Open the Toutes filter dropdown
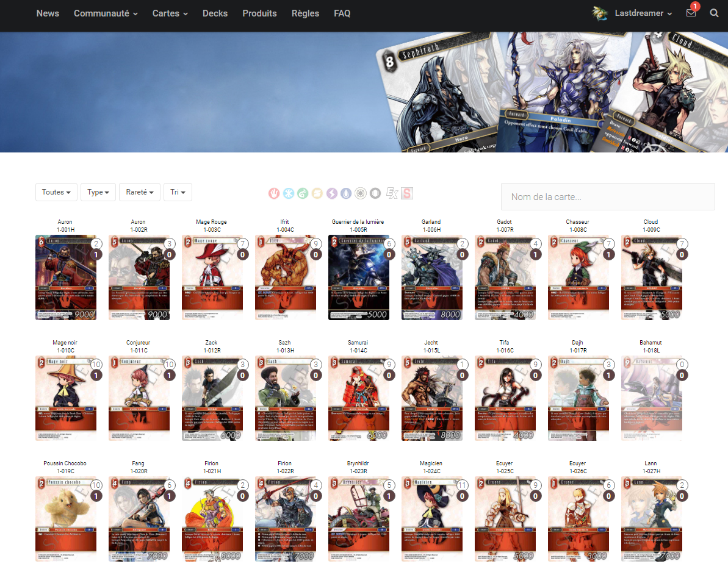Viewport: 728px width, 572px height. pyautogui.click(x=56, y=192)
